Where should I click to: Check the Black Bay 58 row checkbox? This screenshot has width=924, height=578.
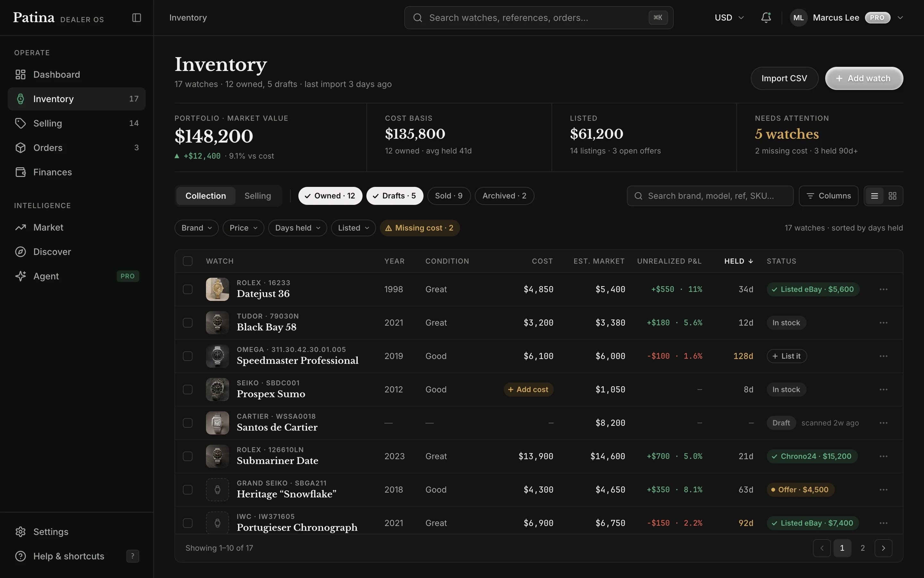tap(187, 323)
